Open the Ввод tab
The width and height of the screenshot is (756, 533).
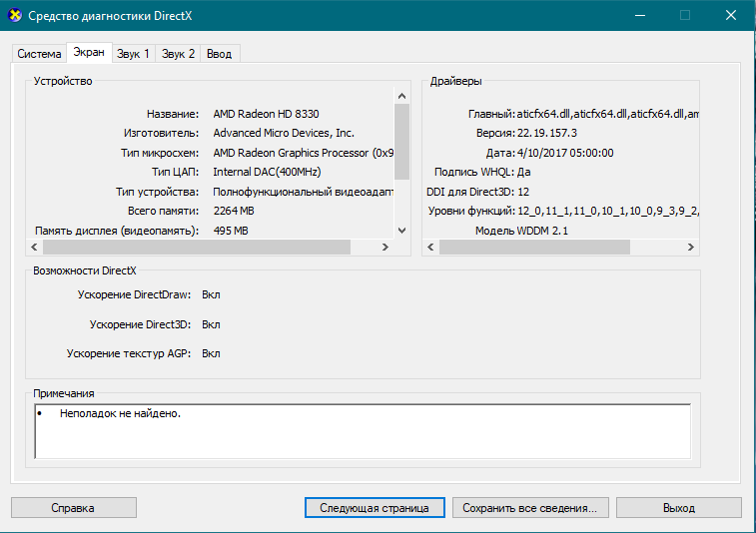click(x=220, y=54)
